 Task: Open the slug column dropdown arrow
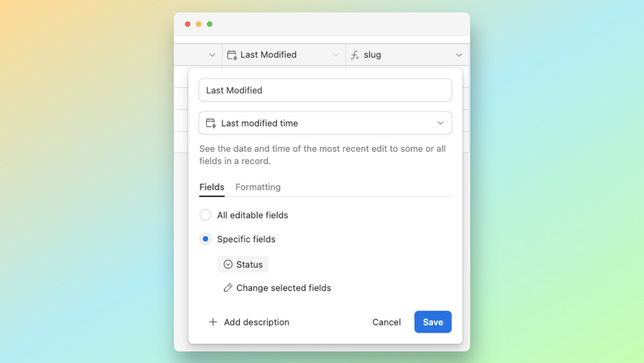pos(459,55)
